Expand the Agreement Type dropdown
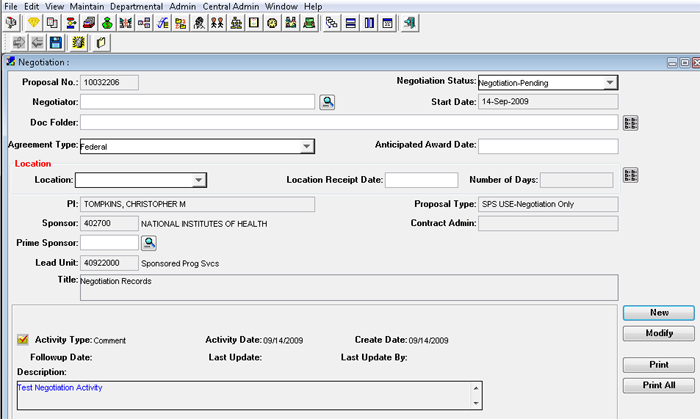The width and height of the screenshot is (700, 419). click(x=307, y=146)
